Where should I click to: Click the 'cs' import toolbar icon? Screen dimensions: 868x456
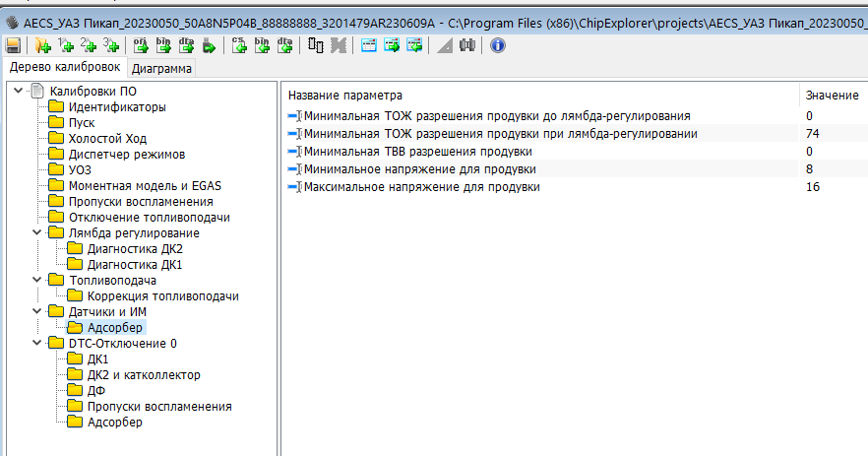tap(239, 45)
